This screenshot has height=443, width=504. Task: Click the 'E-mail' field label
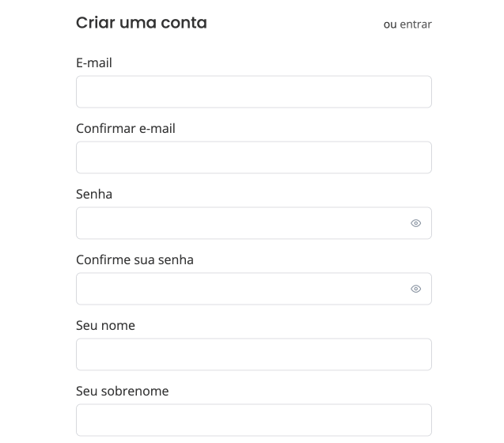pos(94,62)
